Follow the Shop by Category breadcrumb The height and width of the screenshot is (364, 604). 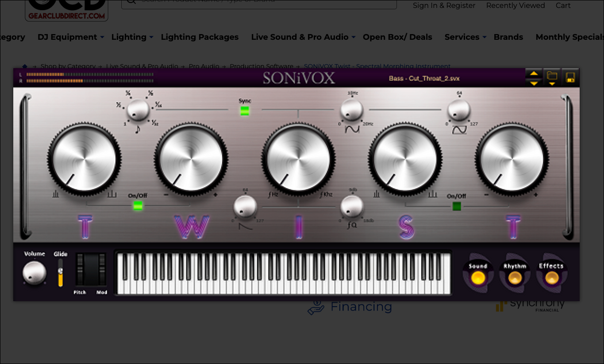coord(68,66)
